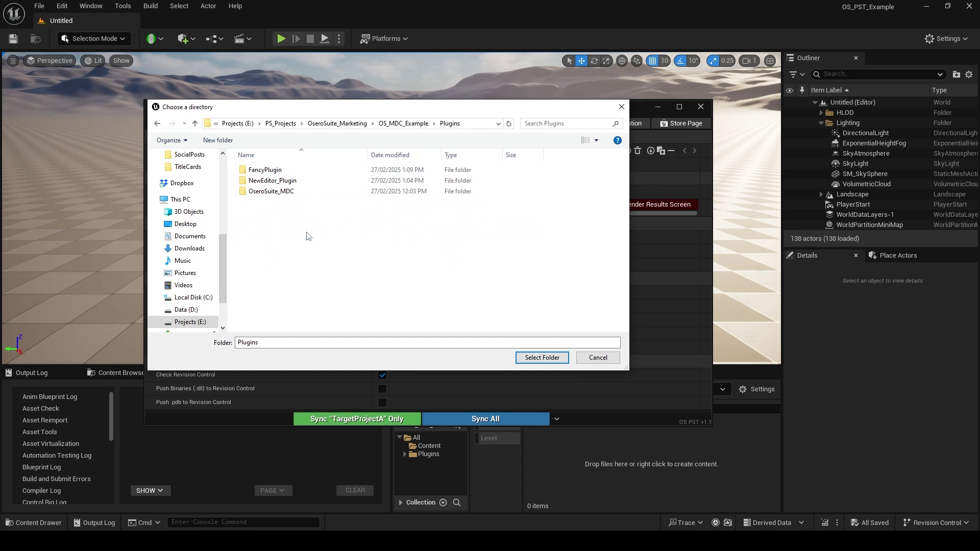Create a New folder in dialog
Screen dimensions: 980x551
point(218,140)
